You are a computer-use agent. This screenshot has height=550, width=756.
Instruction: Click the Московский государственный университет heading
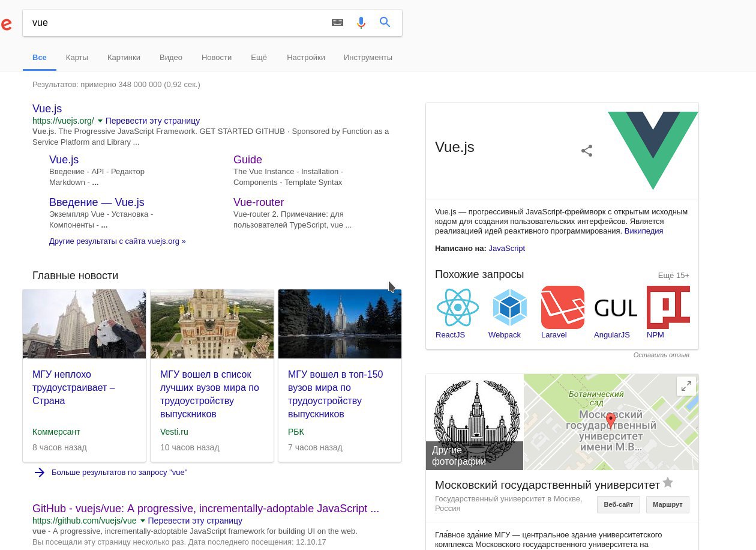click(x=547, y=485)
